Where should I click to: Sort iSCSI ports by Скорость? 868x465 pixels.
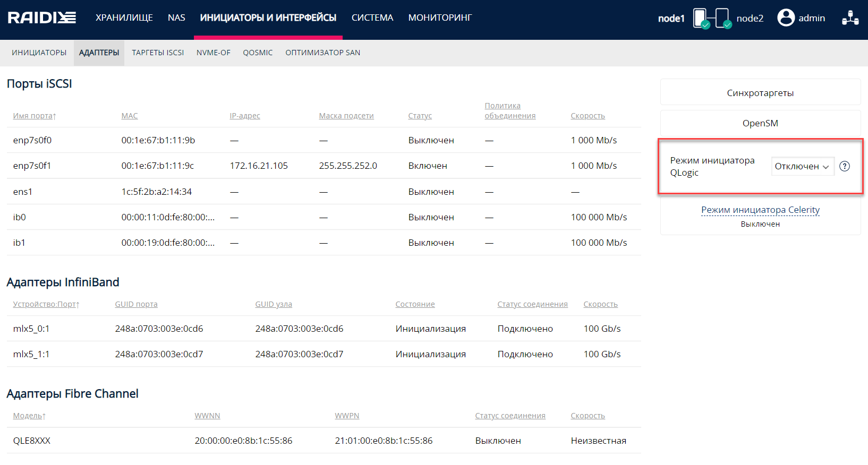(x=588, y=116)
